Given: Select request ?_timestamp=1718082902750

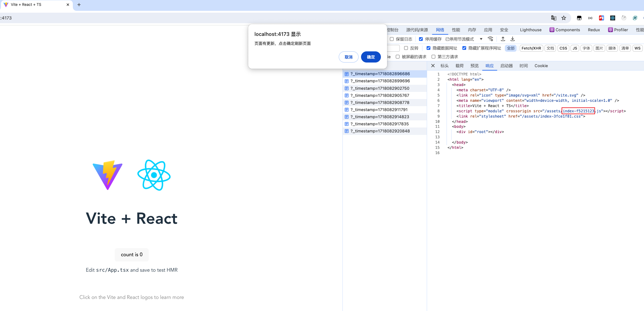Looking at the screenshot, I should coord(385,88).
